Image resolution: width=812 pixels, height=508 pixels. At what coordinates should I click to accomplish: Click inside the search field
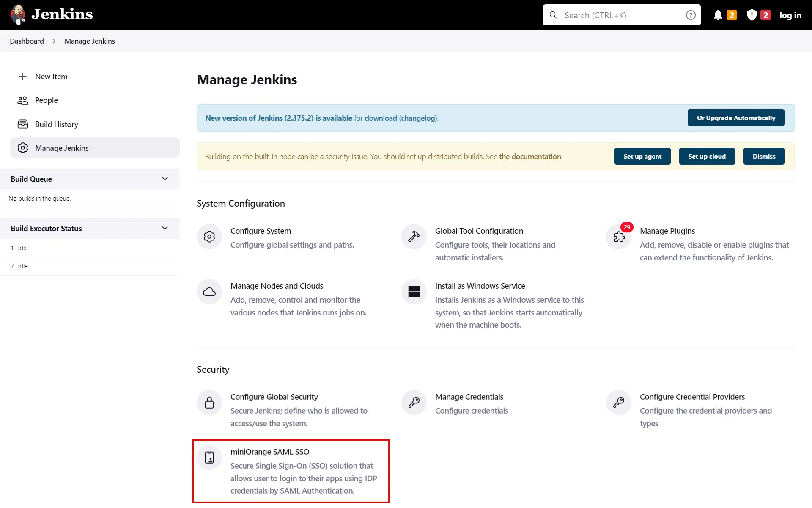click(613, 15)
